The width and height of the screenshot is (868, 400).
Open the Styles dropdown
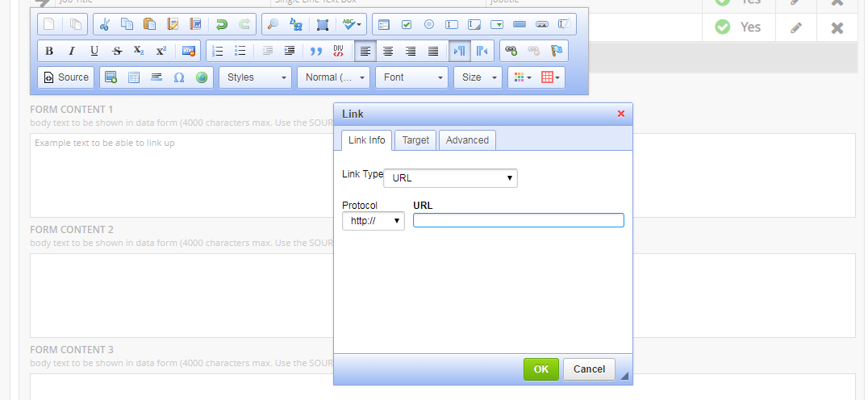point(255,77)
